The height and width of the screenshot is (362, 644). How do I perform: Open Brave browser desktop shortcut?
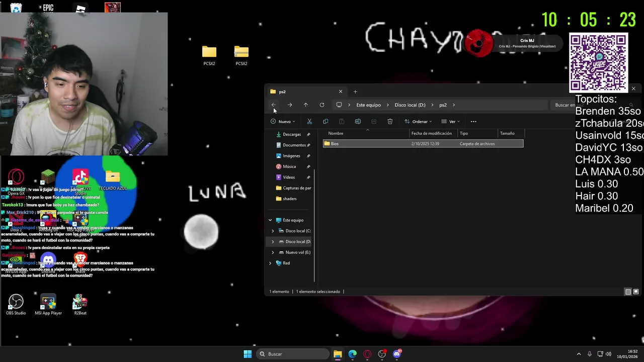(x=80, y=263)
